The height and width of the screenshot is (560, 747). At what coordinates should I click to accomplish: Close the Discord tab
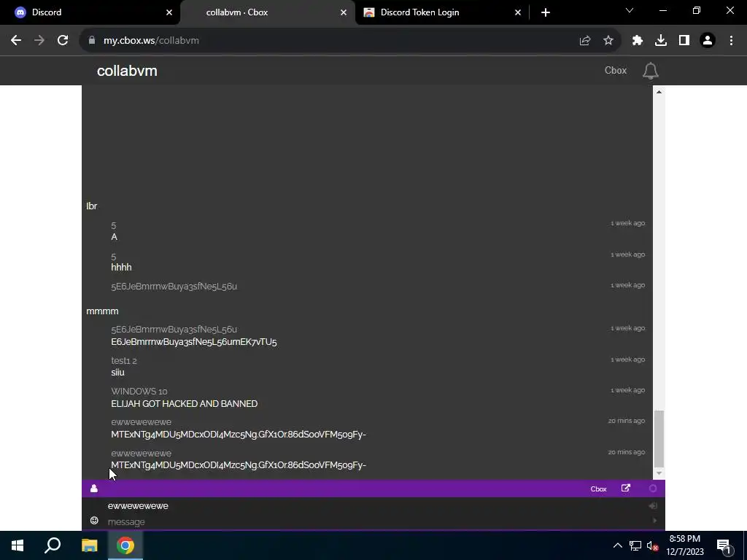(169, 12)
